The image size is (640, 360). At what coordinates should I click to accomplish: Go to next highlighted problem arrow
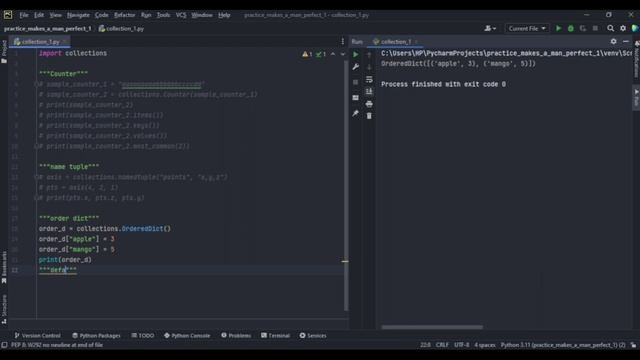(342, 54)
